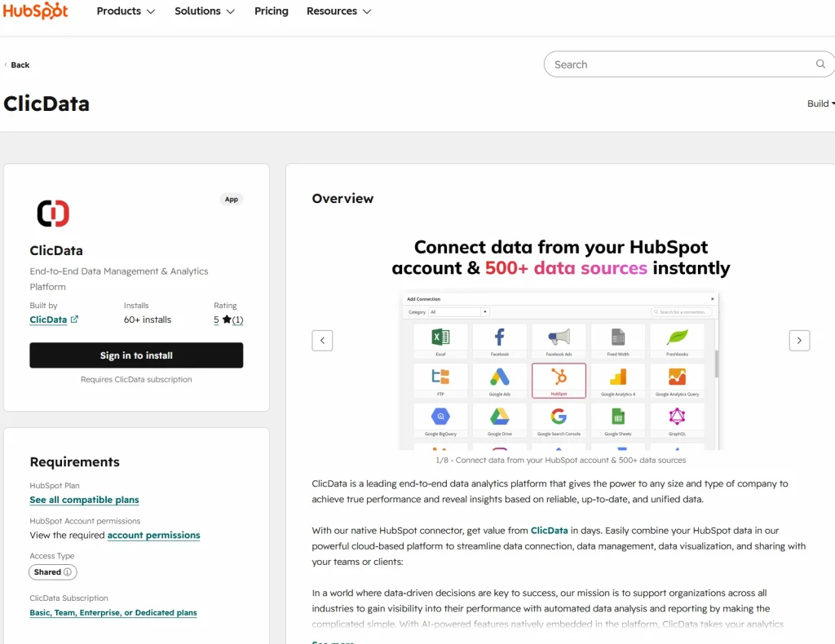
Task: Click the Add Connection dialog close icon
Action: (x=713, y=299)
